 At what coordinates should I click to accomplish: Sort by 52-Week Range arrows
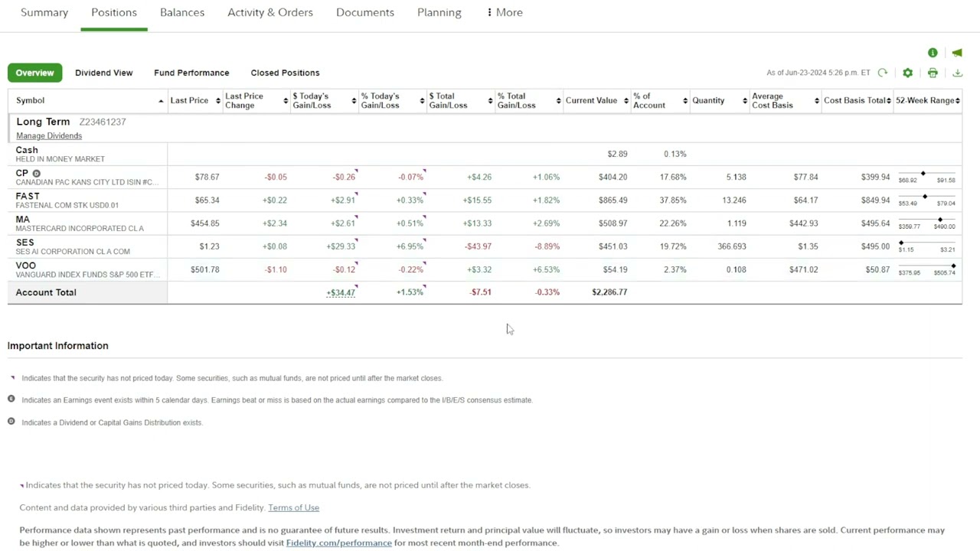(x=958, y=101)
